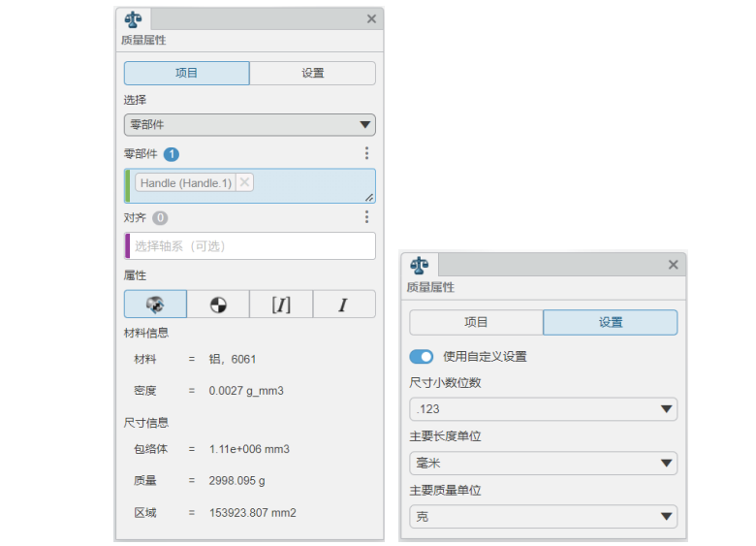
Task: Remove the Handle (Handle.1) chip with its X
Action: 245,182
